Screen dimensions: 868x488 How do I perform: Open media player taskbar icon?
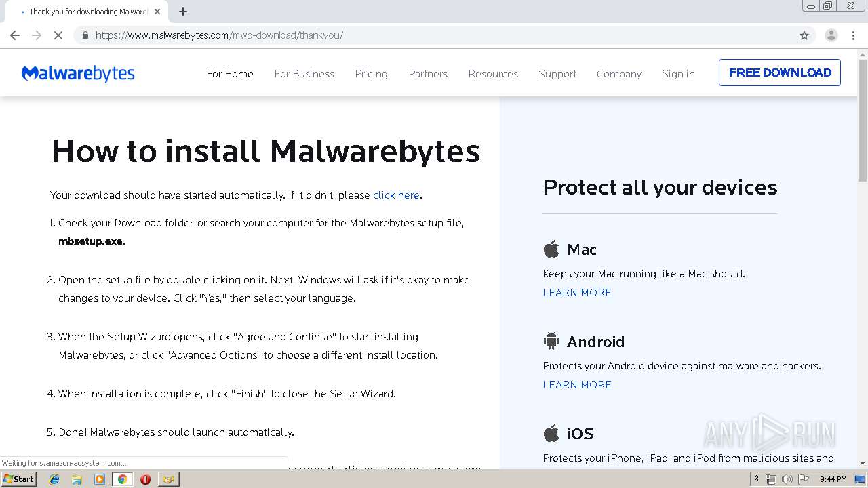[x=99, y=479]
